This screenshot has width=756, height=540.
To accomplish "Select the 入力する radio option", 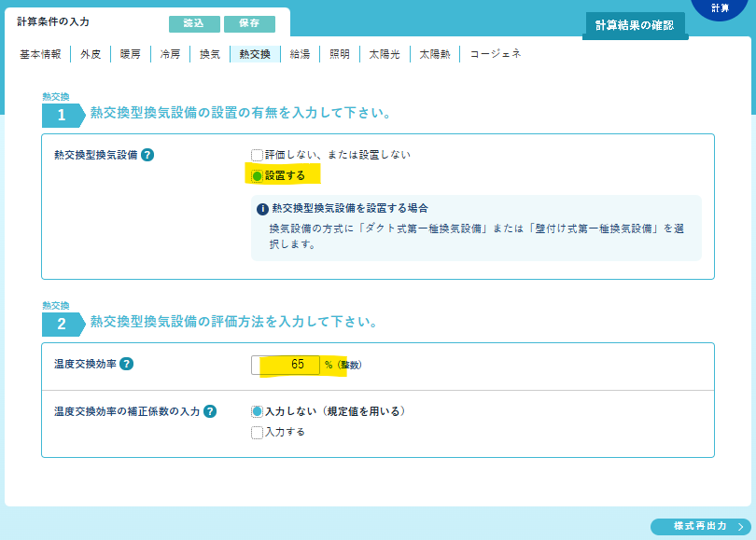I will point(258,433).
